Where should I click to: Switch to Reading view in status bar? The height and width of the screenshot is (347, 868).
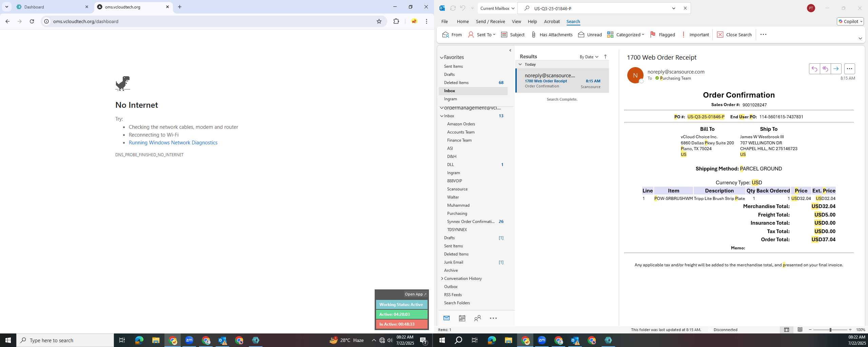pyautogui.click(x=800, y=330)
